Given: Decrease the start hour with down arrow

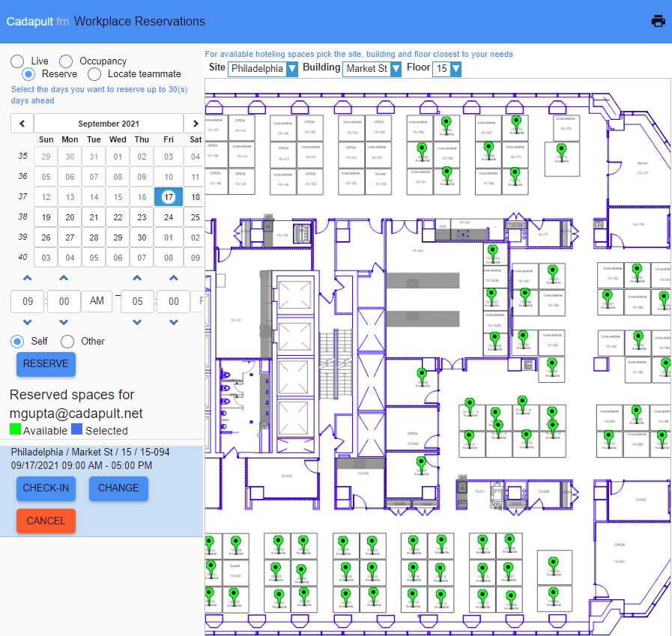Looking at the screenshot, I should point(28,322).
